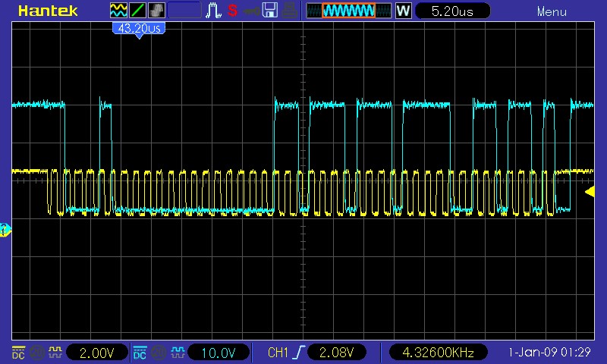
Task: Select the gray waveform icon in top bar
Action: click(x=157, y=11)
